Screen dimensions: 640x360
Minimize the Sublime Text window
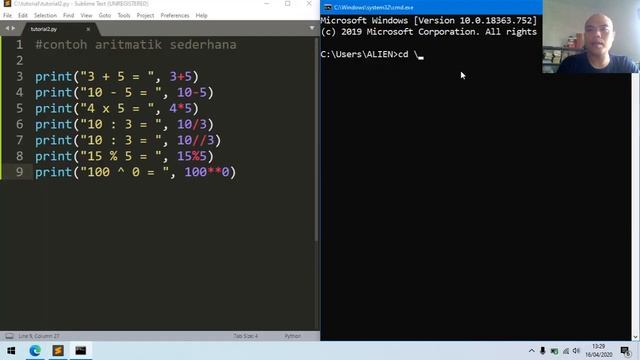click(x=267, y=4)
